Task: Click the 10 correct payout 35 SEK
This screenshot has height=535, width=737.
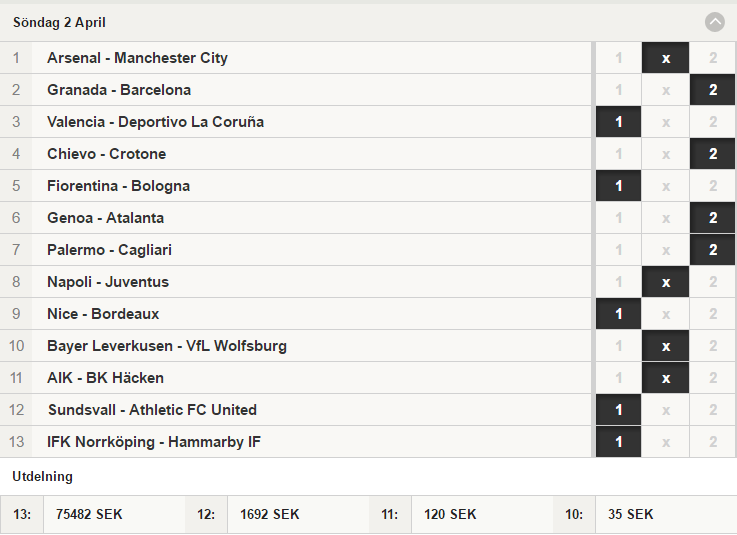Action: [x=631, y=514]
